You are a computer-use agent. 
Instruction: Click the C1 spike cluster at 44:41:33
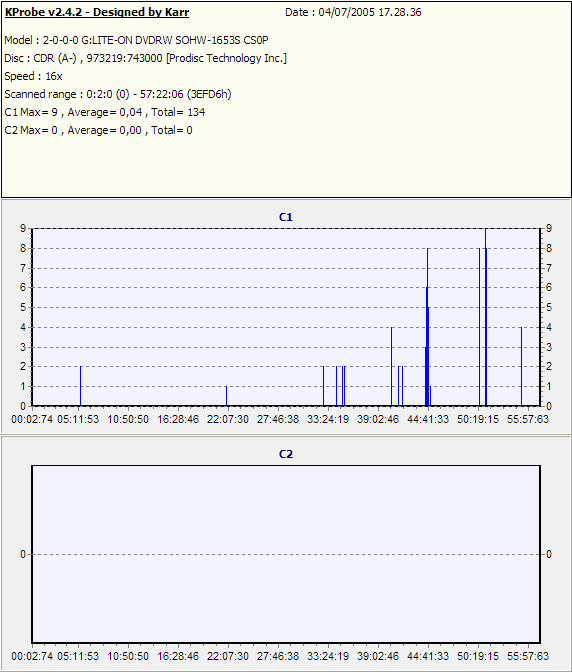click(428, 327)
